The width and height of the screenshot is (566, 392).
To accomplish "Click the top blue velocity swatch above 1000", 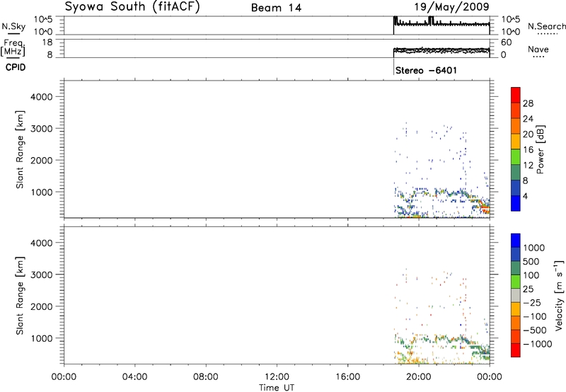I will pyautogui.click(x=516, y=241).
